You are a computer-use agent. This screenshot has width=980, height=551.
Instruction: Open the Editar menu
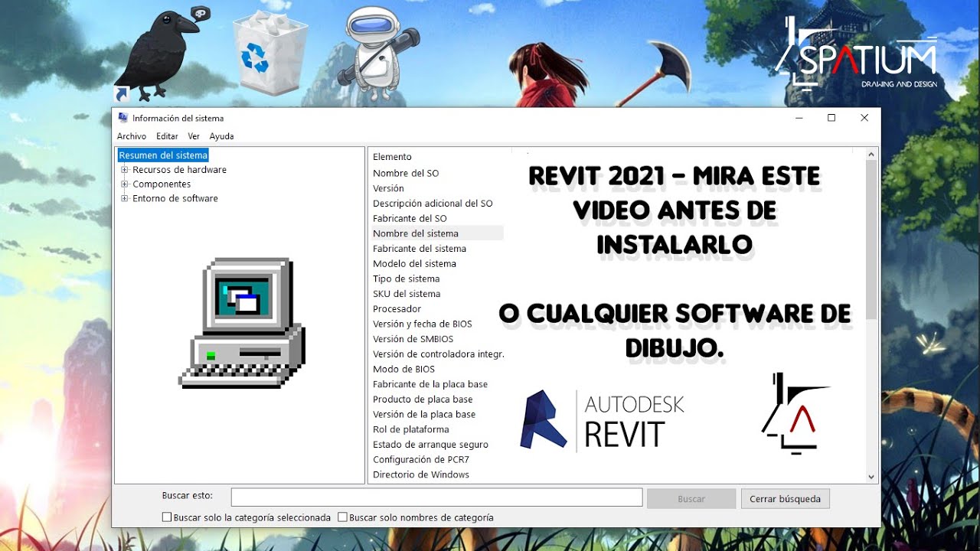tap(167, 136)
